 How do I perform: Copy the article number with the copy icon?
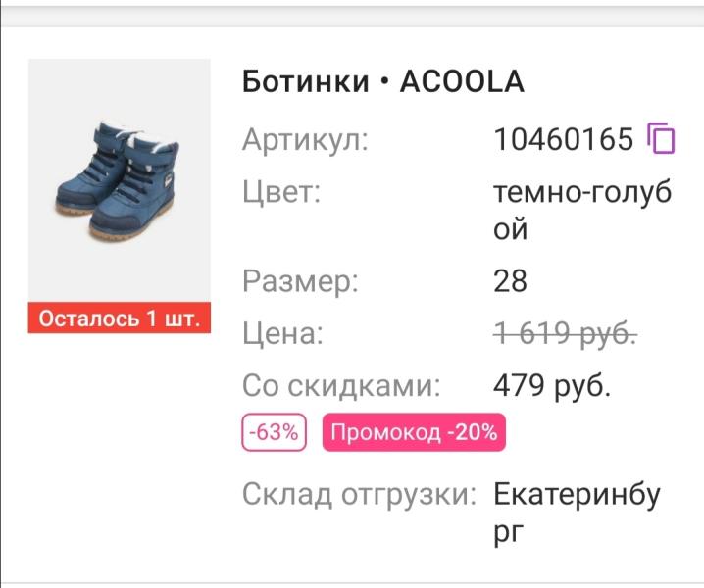(662, 139)
